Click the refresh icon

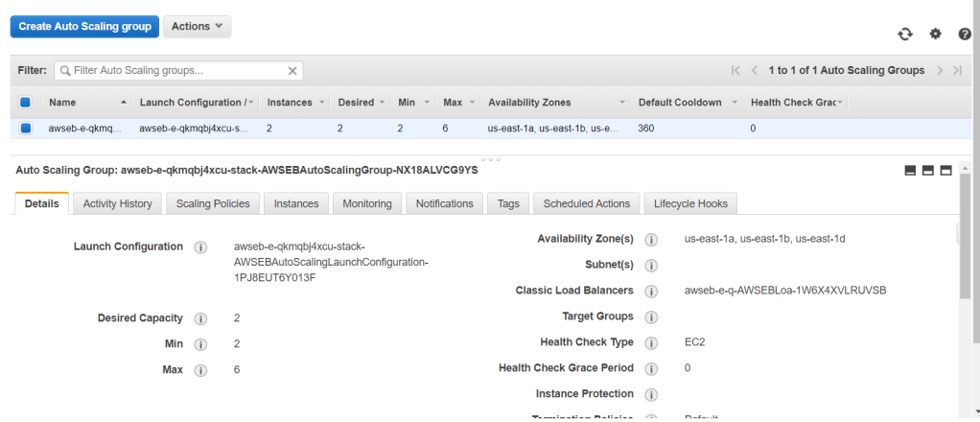coord(905,34)
